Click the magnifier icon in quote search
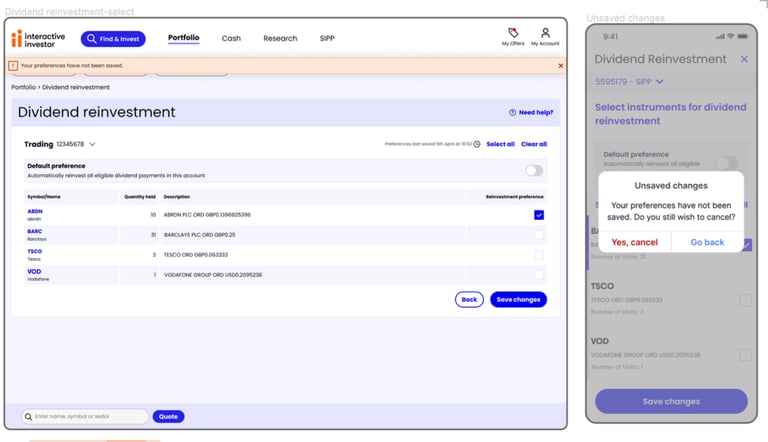 (x=28, y=417)
